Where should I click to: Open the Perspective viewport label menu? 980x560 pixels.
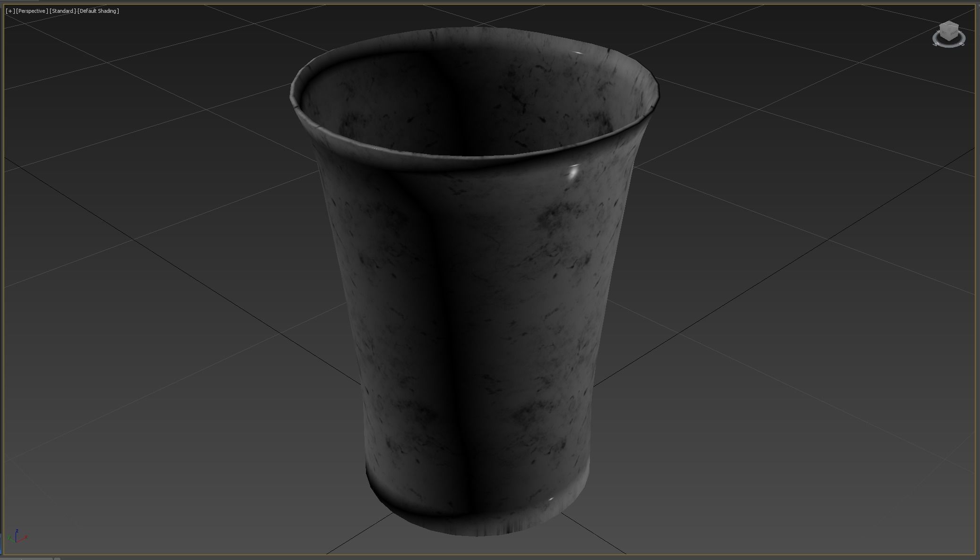coord(32,11)
